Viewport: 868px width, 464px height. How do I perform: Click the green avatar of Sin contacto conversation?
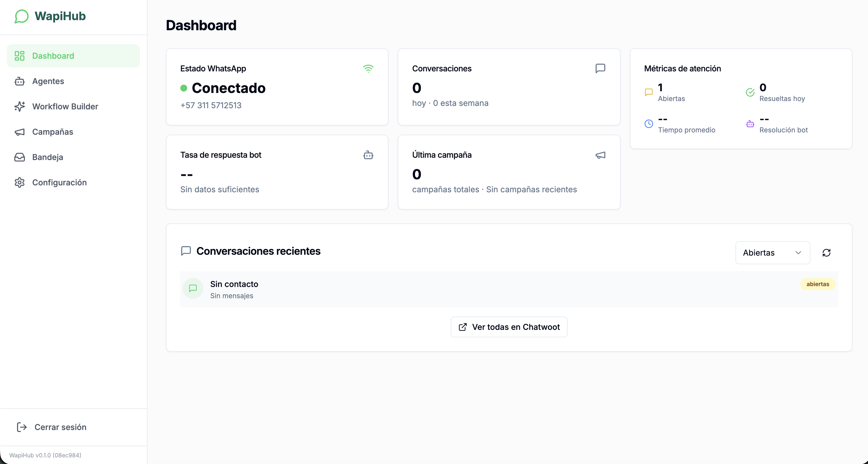tap(193, 289)
